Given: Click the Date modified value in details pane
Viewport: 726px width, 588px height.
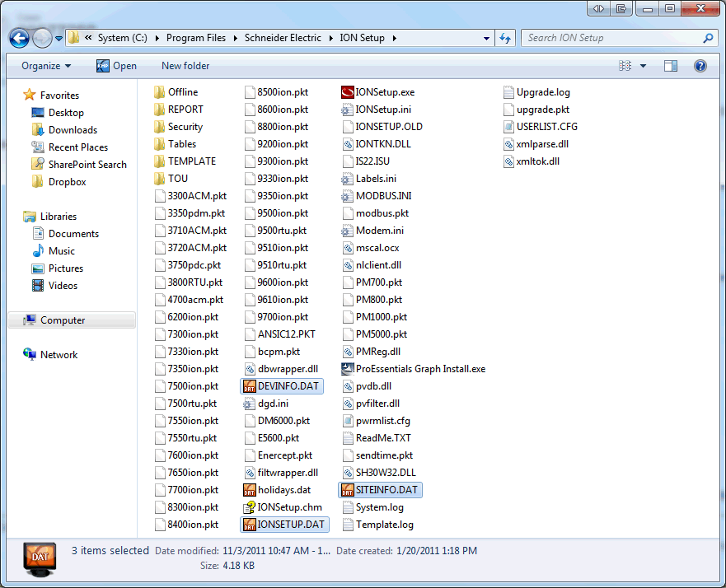Looking at the screenshot, I should [276, 550].
